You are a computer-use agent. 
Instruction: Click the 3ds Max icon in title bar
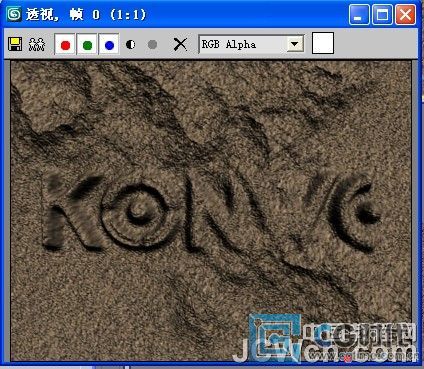pos(14,14)
